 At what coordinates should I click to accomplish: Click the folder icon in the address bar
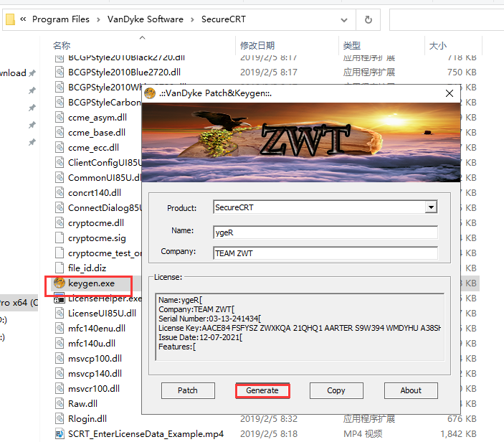[11, 19]
